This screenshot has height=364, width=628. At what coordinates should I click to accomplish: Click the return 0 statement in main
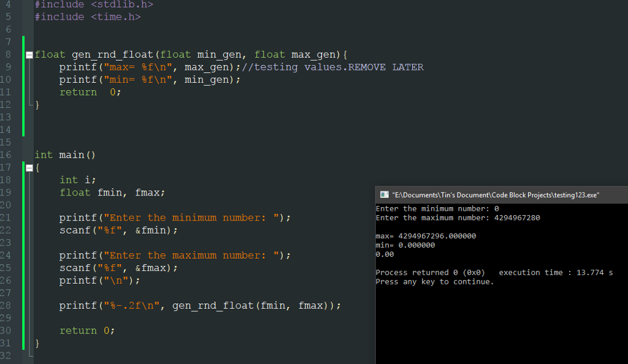(86, 330)
